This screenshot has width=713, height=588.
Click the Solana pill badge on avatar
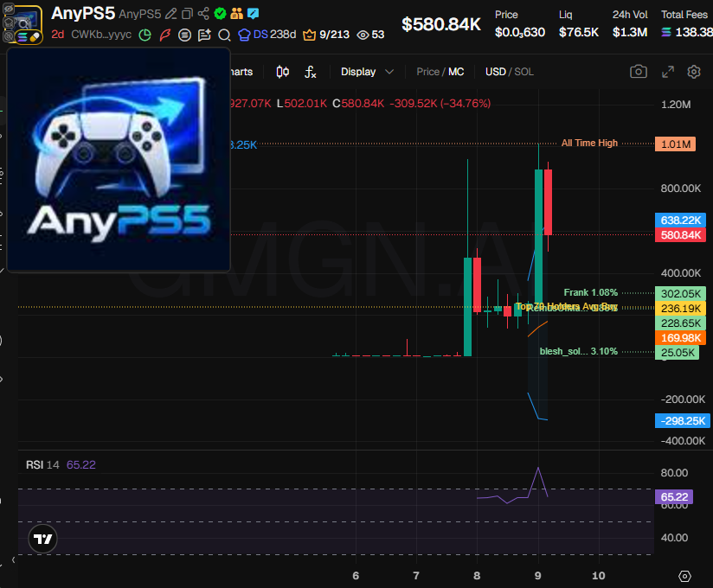pyautogui.click(x=29, y=37)
